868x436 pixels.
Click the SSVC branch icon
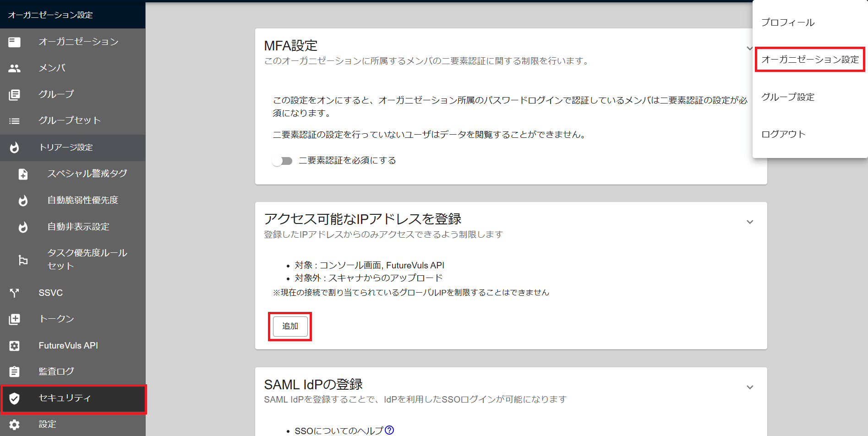point(14,293)
